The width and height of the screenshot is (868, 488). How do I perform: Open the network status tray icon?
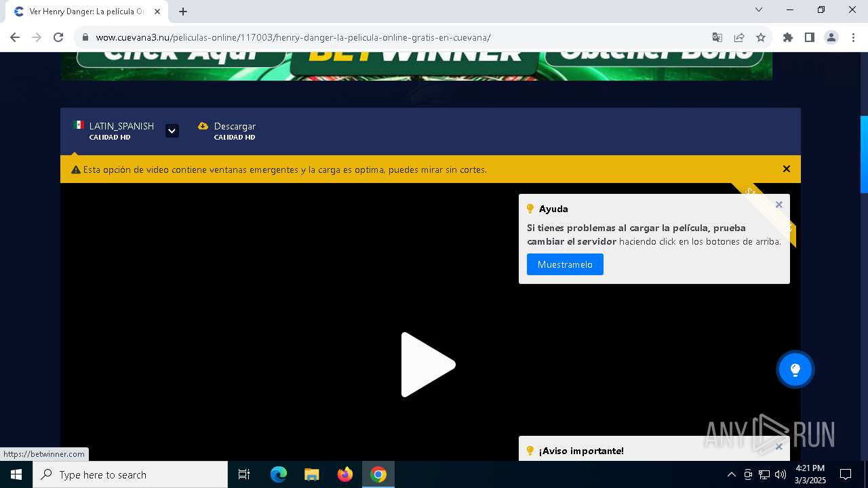[x=764, y=474]
